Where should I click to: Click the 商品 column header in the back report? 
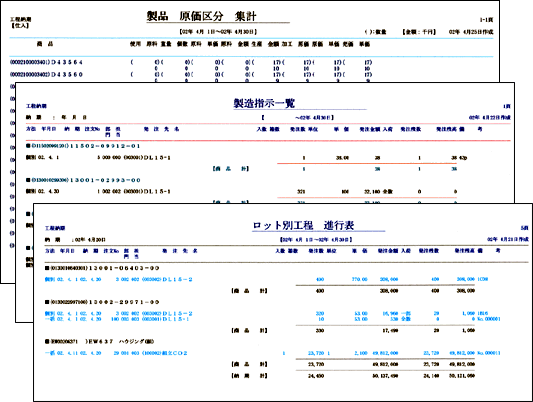[x=45, y=44]
